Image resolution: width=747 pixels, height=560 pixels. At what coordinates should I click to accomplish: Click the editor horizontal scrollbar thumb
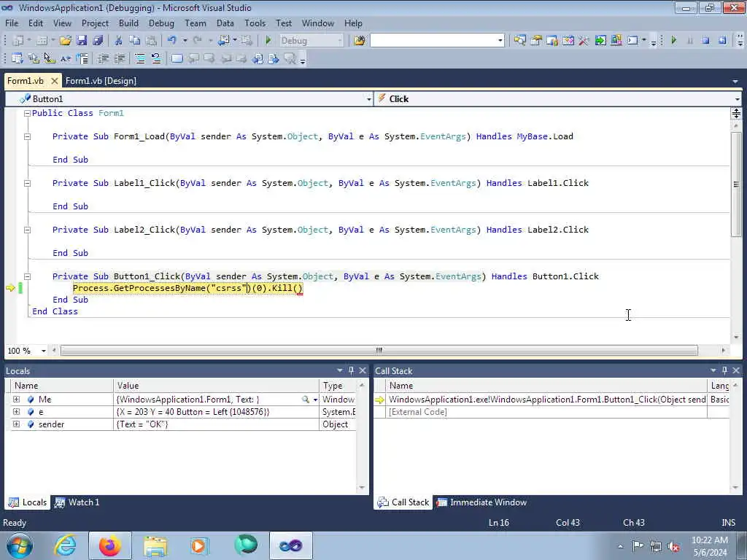[x=379, y=351]
